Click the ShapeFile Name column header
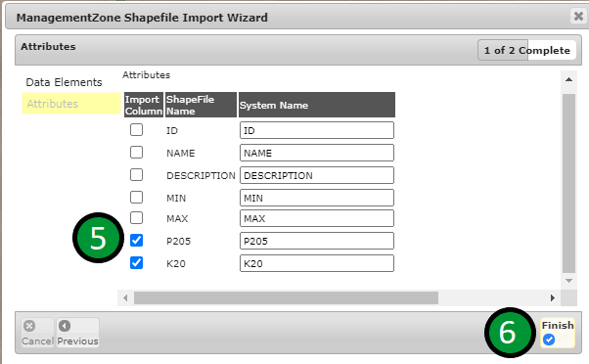This screenshot has width=589, height=364. pyautogui.click(x=201, y=105)
